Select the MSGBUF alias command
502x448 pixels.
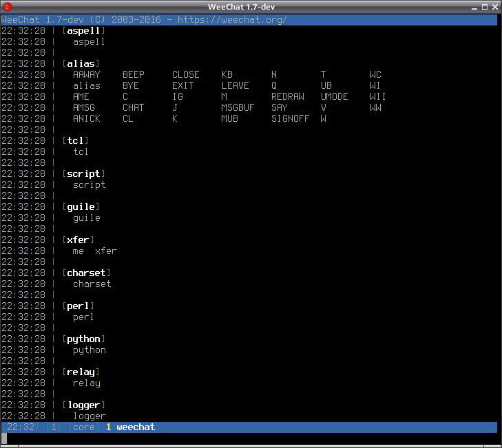coord(238,107)
